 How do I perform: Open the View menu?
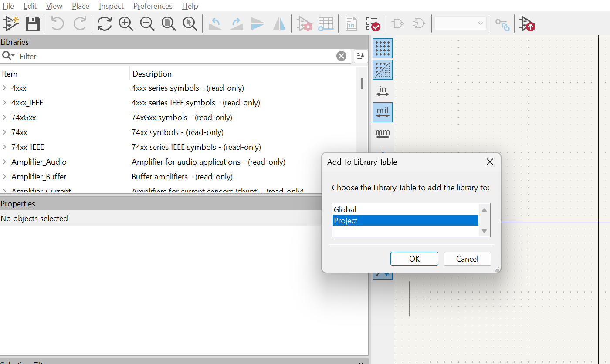tap(54, 6)
